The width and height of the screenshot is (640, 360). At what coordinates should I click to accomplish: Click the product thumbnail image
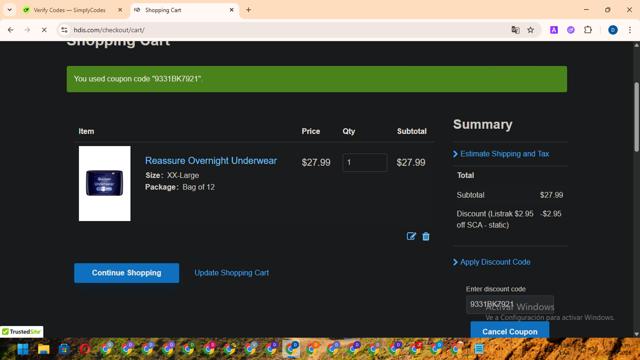(105, 184)
